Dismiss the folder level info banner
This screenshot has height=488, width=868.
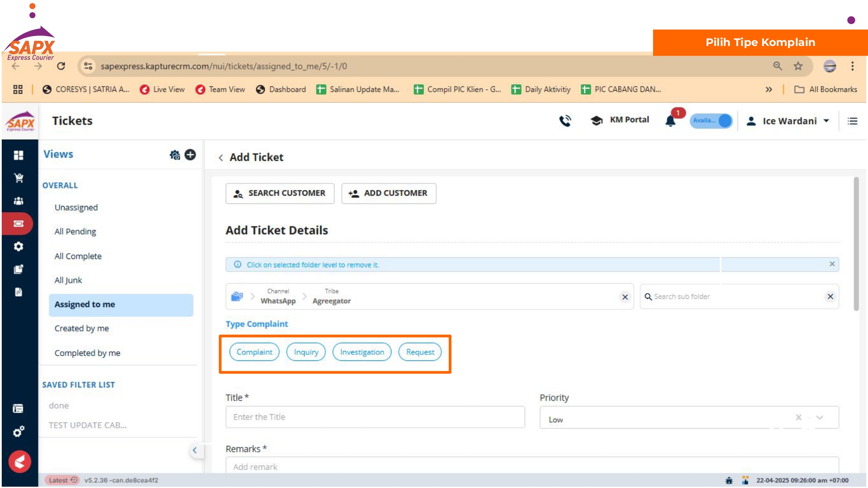(832, 264)
